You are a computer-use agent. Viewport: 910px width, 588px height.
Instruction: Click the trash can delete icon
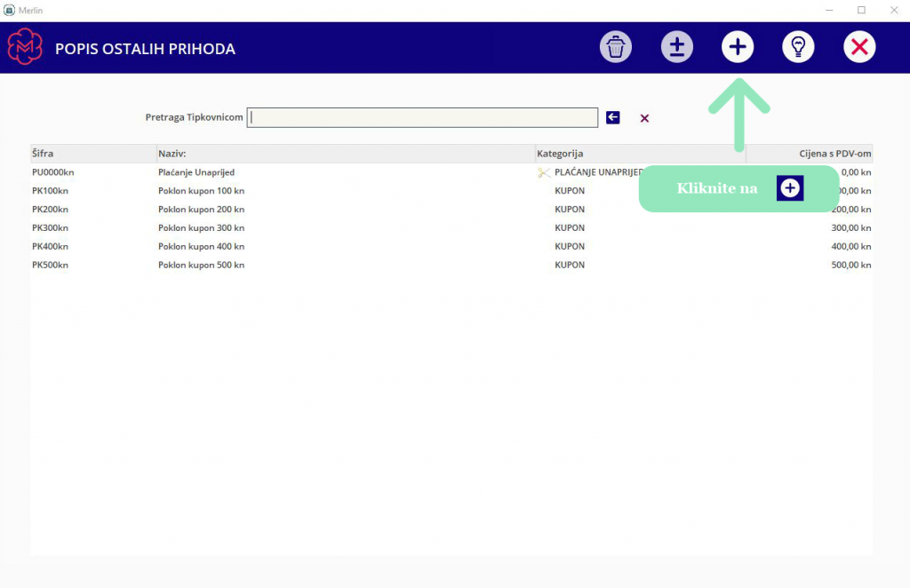pos(616,47)
